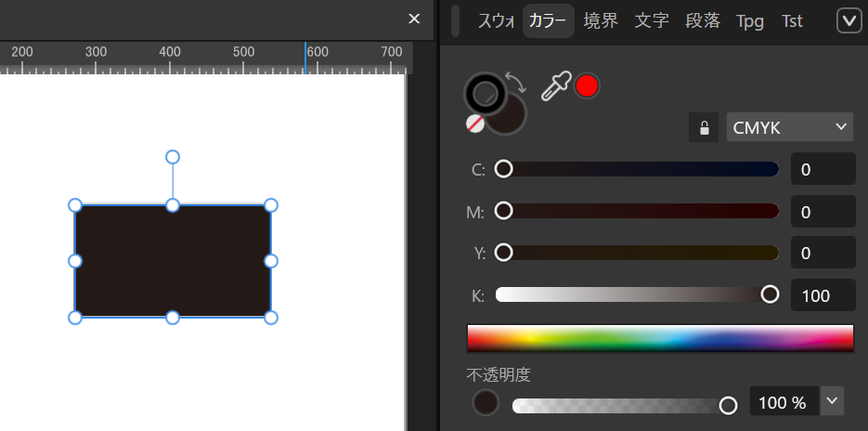Screen dimensions: 868x431
Task: Click the K (black) slider handle
Action: [770, 294]
